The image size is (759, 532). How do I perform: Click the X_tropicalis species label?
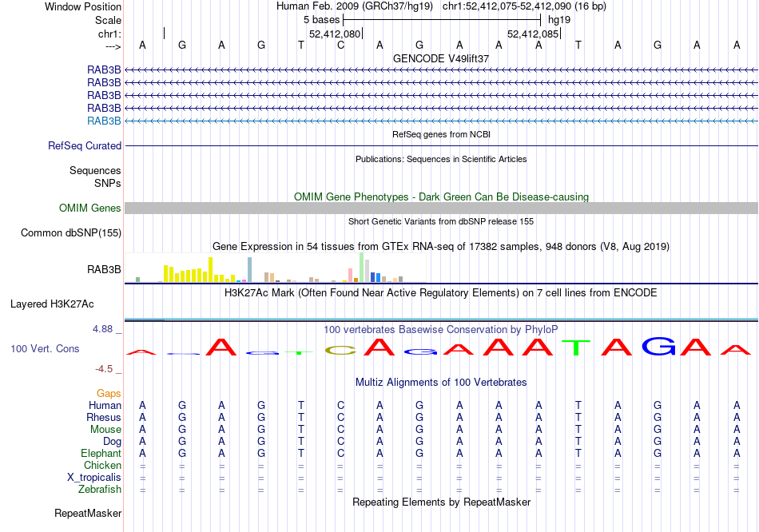pos(94,478)
